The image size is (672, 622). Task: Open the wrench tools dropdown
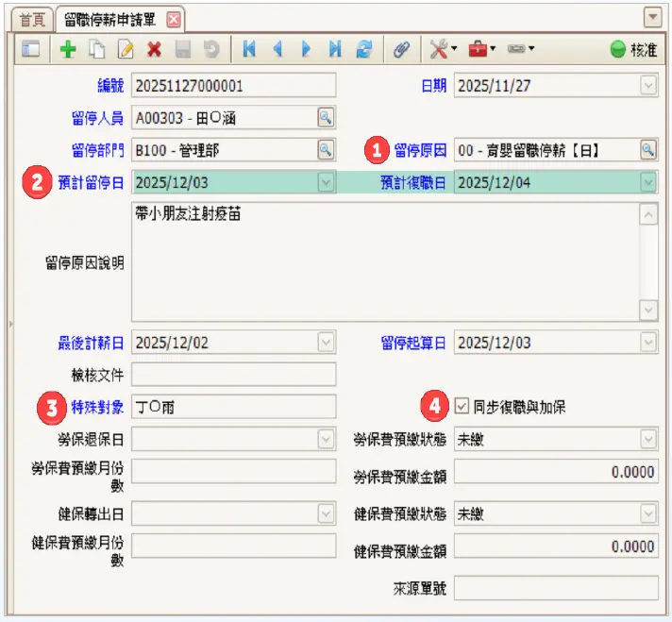[x=443, y=50]
